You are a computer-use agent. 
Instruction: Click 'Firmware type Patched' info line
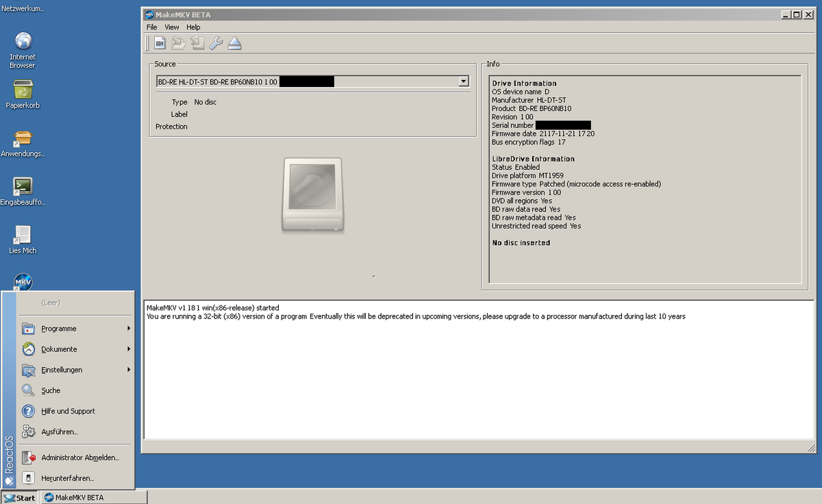tap(576, 184)
